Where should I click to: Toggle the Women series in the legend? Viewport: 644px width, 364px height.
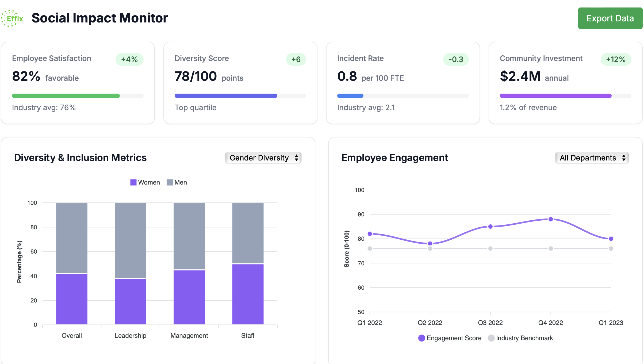pyautogui.click(x=145, y=182)
